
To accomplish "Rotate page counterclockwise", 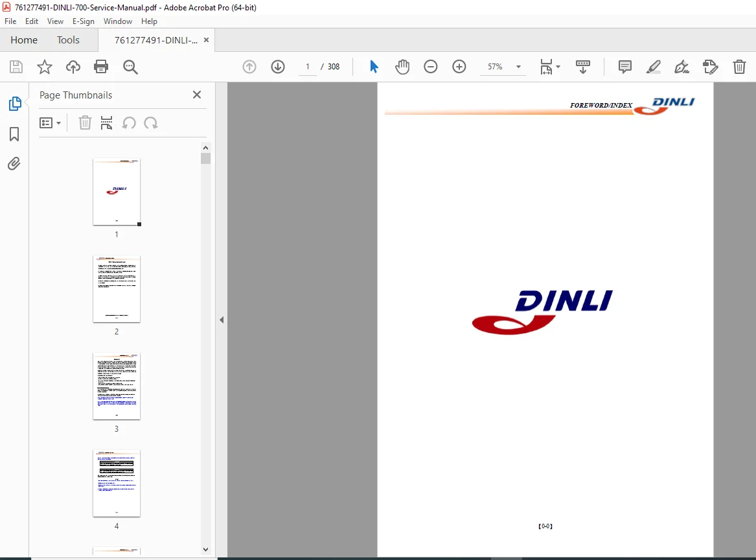I will coord(129,123).
